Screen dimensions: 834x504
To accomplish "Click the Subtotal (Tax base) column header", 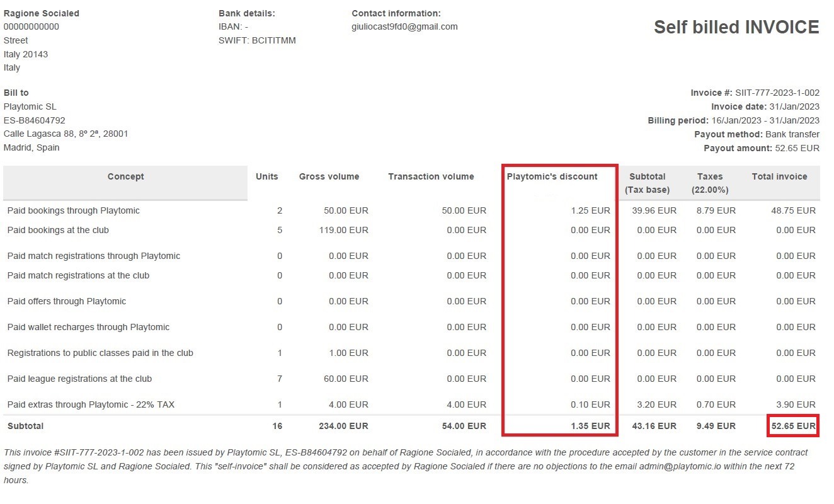I will pos(648,183).
